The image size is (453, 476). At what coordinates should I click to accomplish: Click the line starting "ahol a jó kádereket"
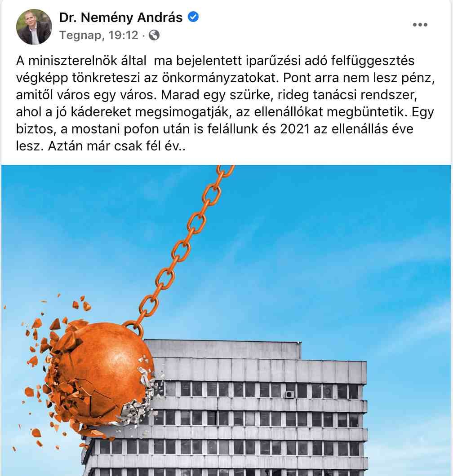coord(225,112)
